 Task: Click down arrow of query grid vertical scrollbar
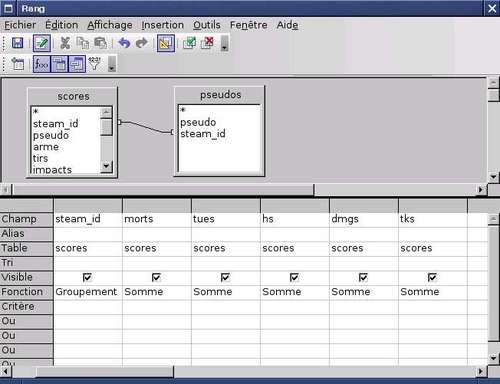click(493, 358)
